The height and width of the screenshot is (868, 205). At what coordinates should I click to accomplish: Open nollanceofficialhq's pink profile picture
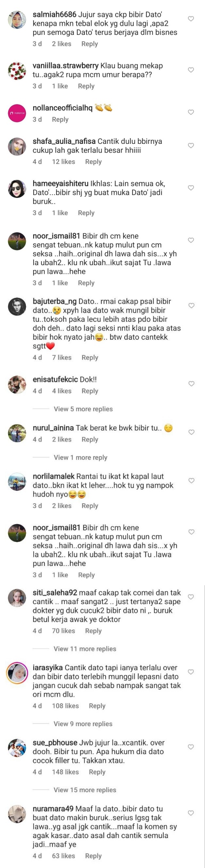(x=17, y=113)
